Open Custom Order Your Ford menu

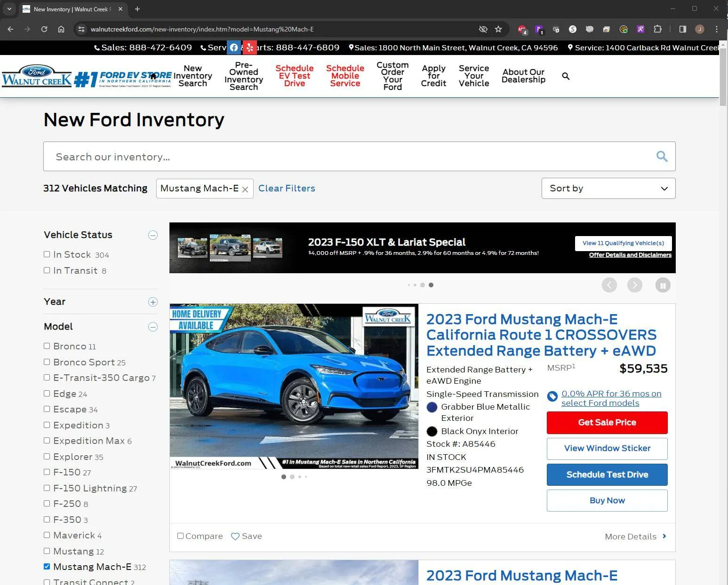[392, 76]
